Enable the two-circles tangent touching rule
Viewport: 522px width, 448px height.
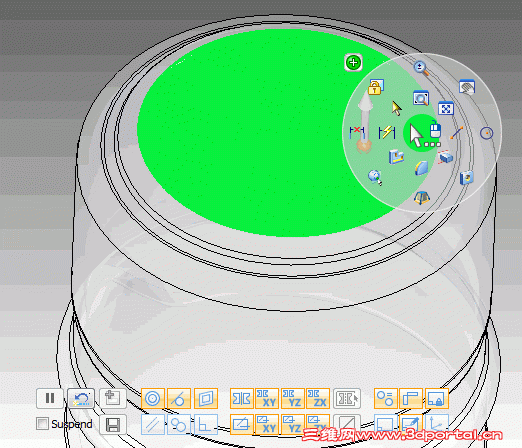[179, 425]
